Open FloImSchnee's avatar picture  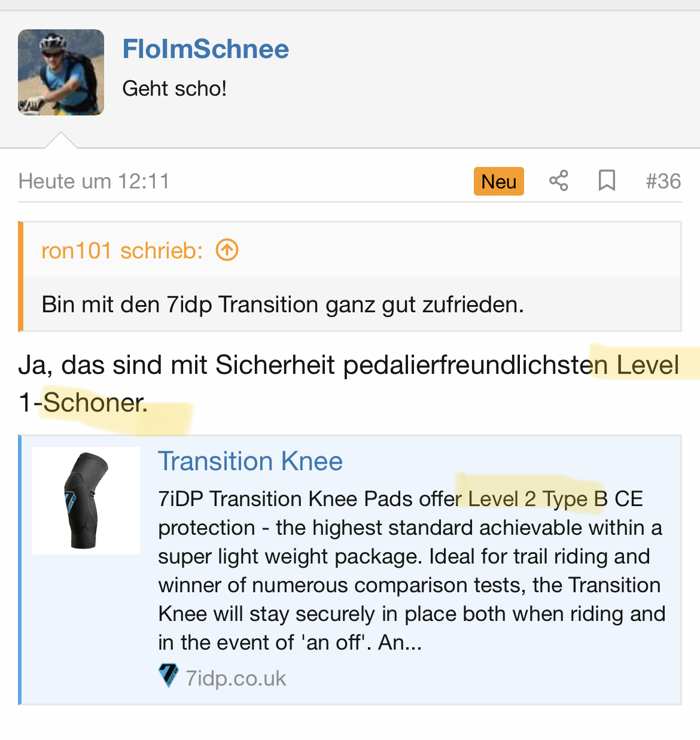[x=61, y=72]
